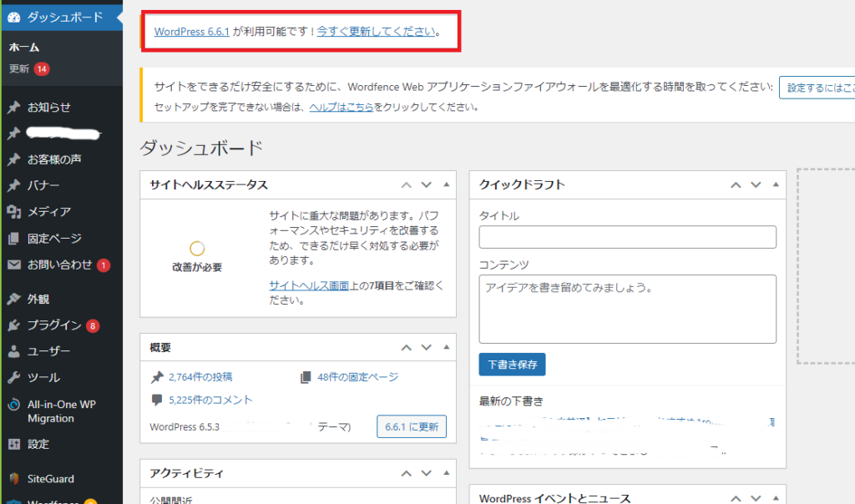Viewport: 855px width, 504px height.
Task: Move アクティビティ panel up
Action: 407,473
